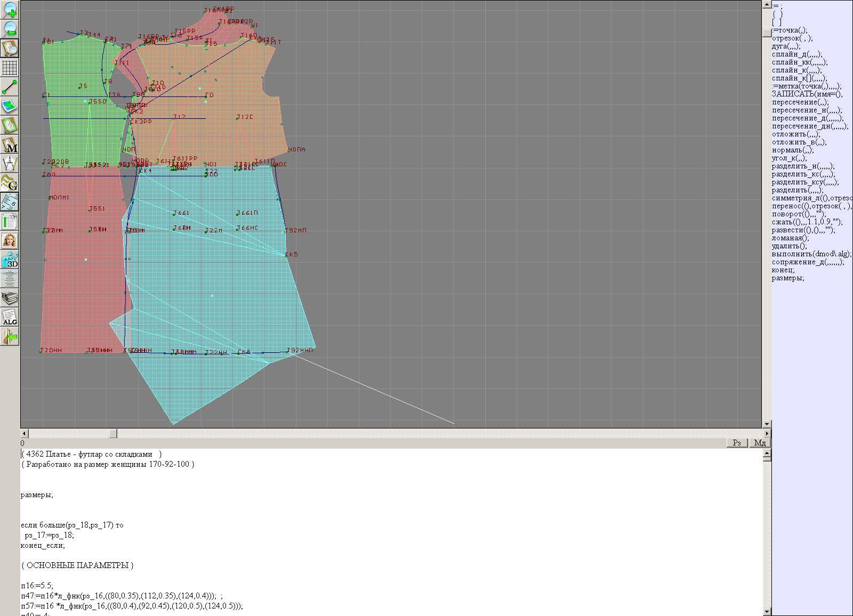Viewport: 853px width, 616px height.
Task: Click the compass divider tool icon
Action: click(10, 164)
